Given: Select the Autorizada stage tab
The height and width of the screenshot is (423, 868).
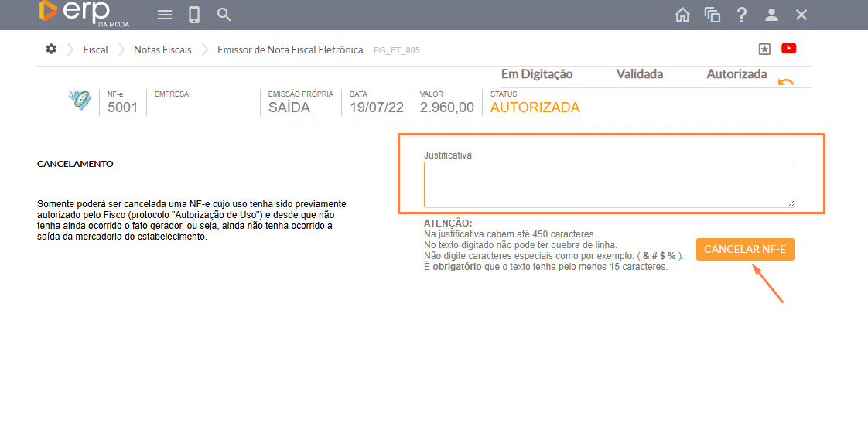Looking at the screenshot, I should pyautogui.click(x=736, y=74).
